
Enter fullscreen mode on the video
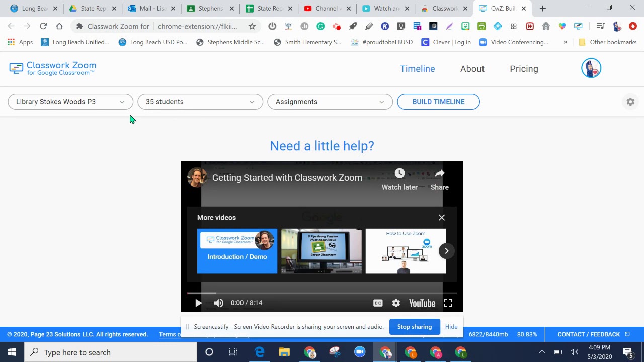447,303
